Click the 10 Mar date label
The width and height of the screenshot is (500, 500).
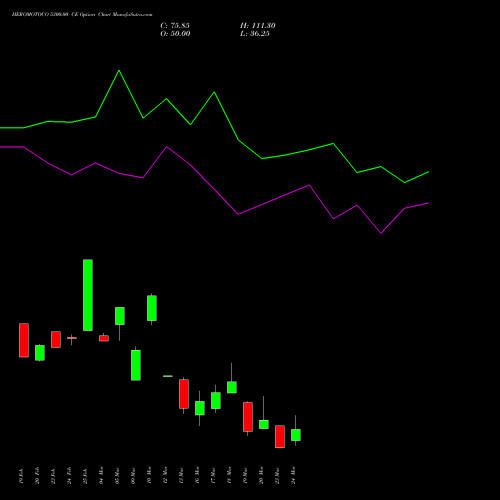click(x=149, y=475)
